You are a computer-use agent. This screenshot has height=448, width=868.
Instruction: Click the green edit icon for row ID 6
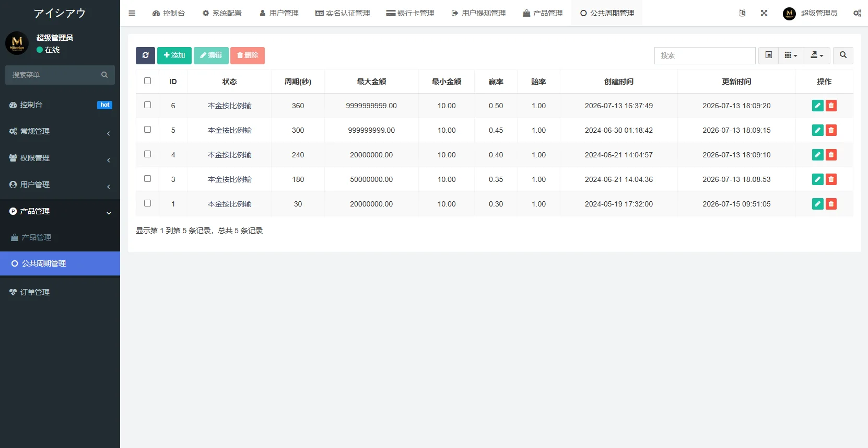click(x=818, y=106)
